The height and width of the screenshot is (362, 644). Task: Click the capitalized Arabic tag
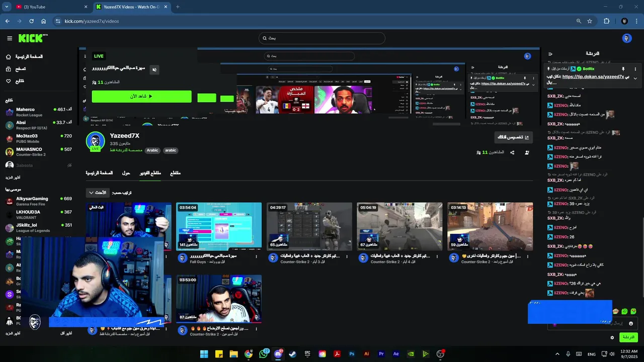tap(152, 150)
